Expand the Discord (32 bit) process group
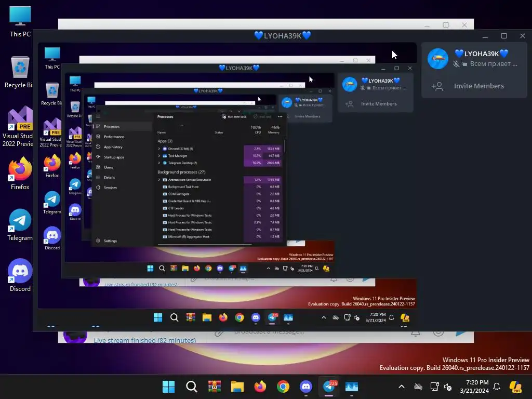 point(159,149)
